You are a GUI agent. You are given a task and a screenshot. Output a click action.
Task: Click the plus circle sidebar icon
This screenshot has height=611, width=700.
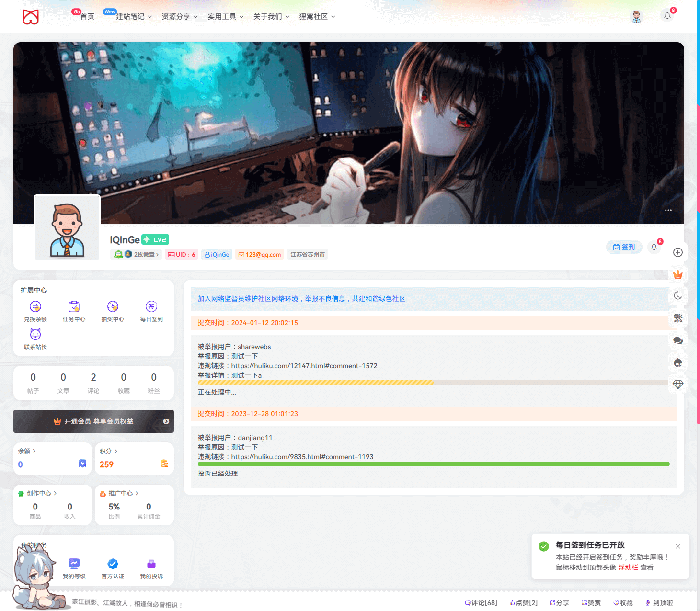click(678, 252)
